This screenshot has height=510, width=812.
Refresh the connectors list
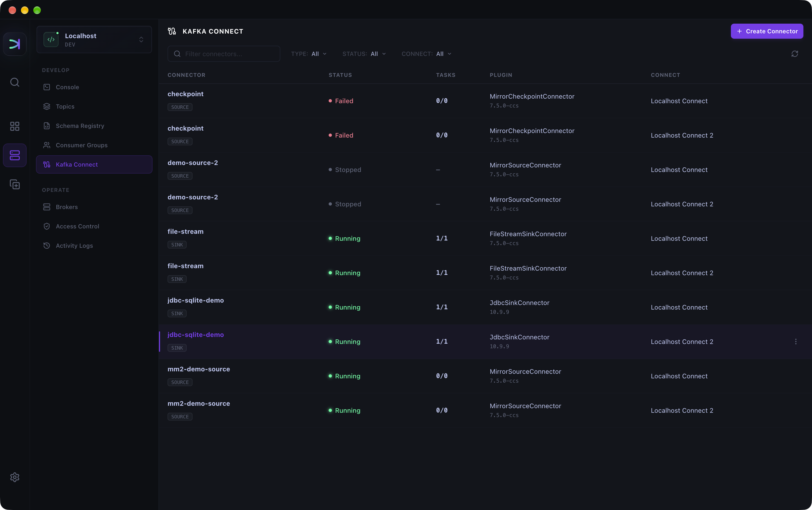(795, 54)
